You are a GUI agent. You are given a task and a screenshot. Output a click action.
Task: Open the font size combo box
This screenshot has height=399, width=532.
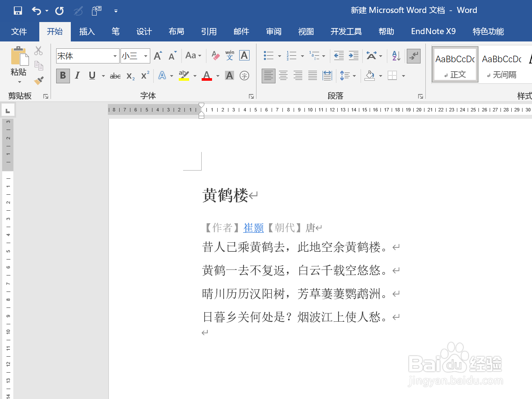pos(135,56)
